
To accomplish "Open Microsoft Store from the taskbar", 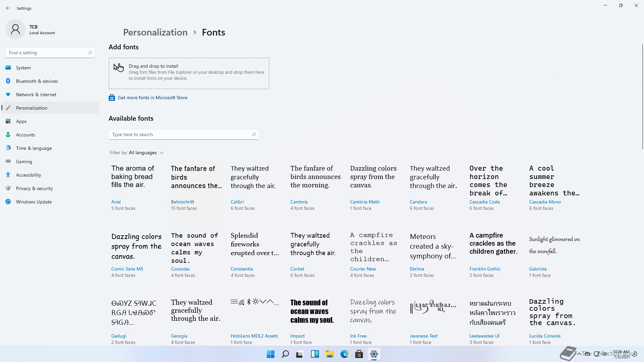I will 359,354.
